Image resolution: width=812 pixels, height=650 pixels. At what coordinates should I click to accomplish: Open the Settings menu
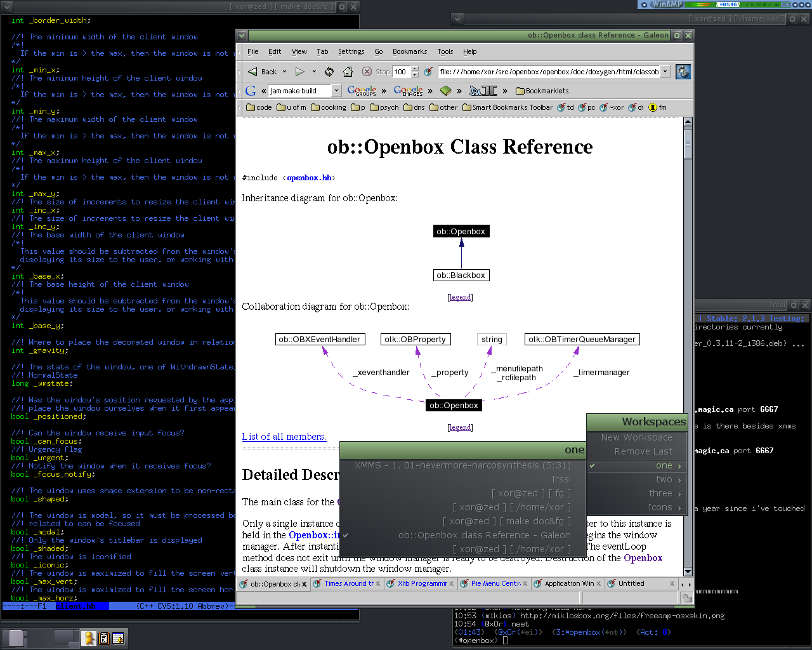coord(351,52)
